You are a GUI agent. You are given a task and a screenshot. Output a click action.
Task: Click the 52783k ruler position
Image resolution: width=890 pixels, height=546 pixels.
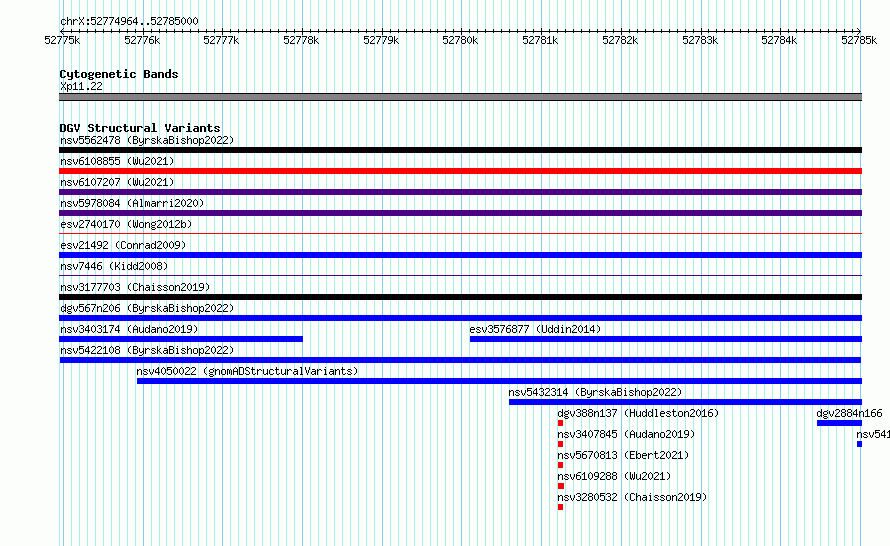pyautogui.click(x=700, y=40)
